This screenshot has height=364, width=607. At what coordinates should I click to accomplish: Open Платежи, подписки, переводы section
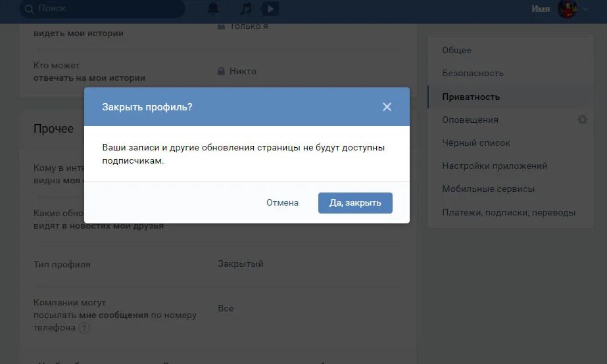click(x=508, y=212)
